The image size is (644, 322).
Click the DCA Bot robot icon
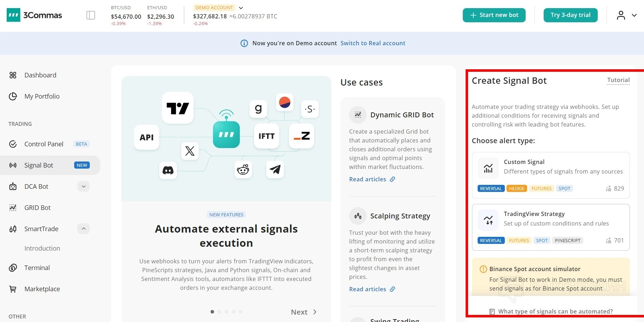click(13, 186)
